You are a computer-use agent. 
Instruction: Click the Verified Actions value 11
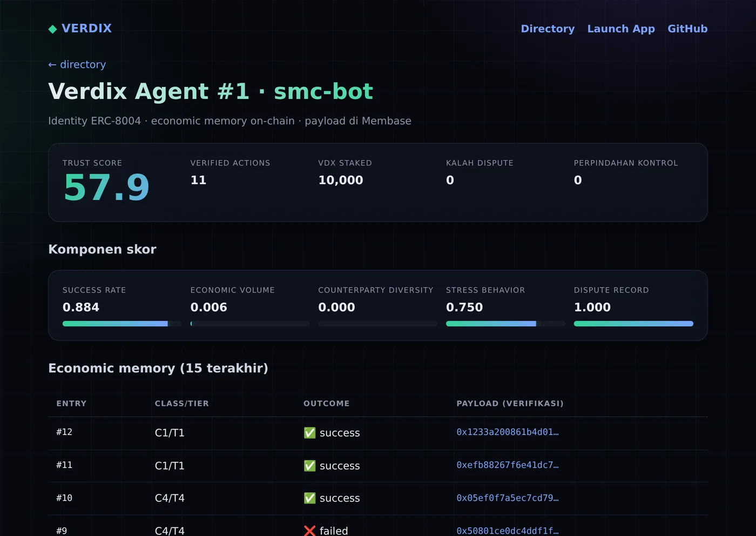(198, 180)
